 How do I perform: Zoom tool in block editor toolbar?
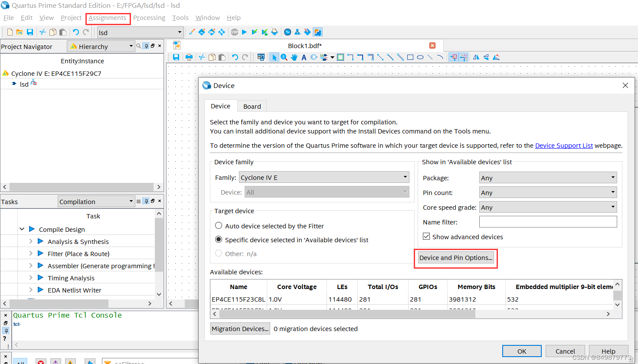point(284,57)
